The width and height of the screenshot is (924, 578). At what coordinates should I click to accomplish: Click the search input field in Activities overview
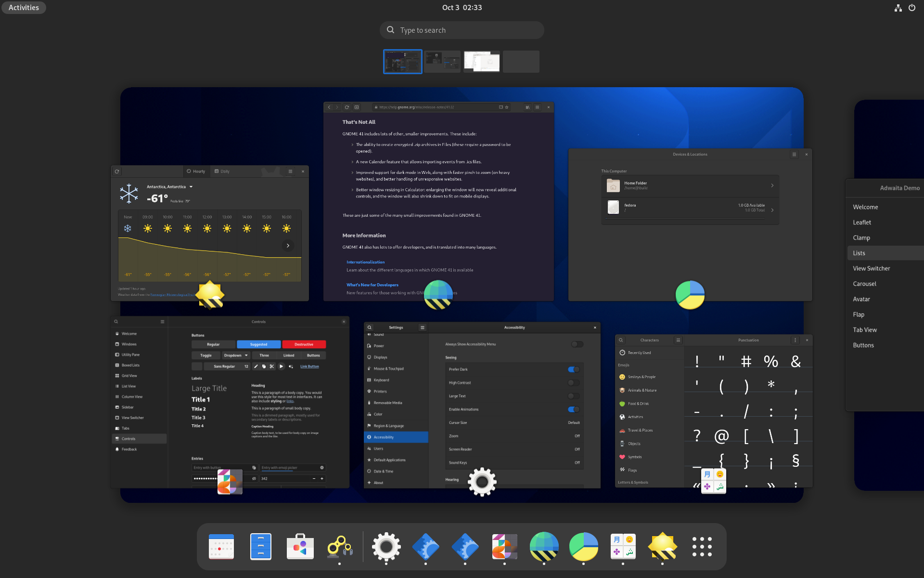[462, 30]
